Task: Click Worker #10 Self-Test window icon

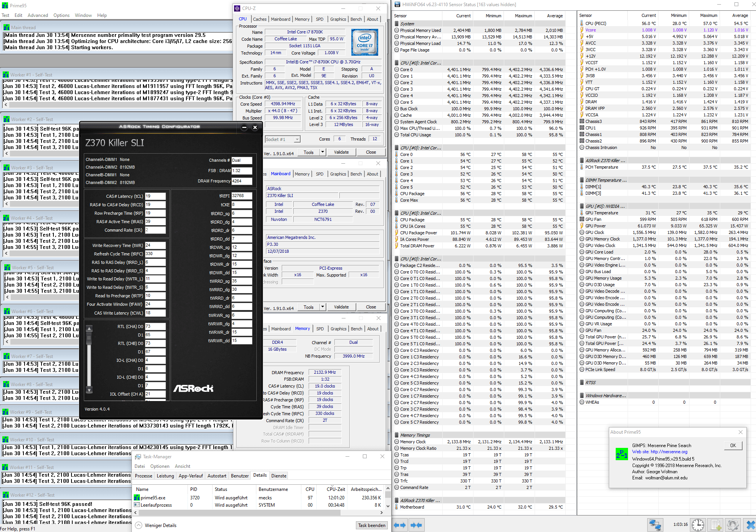Action: 5,439
